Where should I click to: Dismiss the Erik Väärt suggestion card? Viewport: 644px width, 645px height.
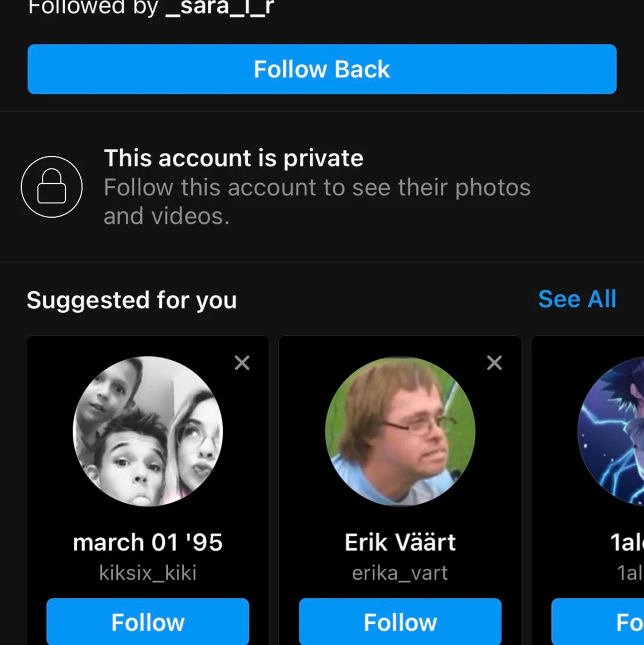pos(494,363)
